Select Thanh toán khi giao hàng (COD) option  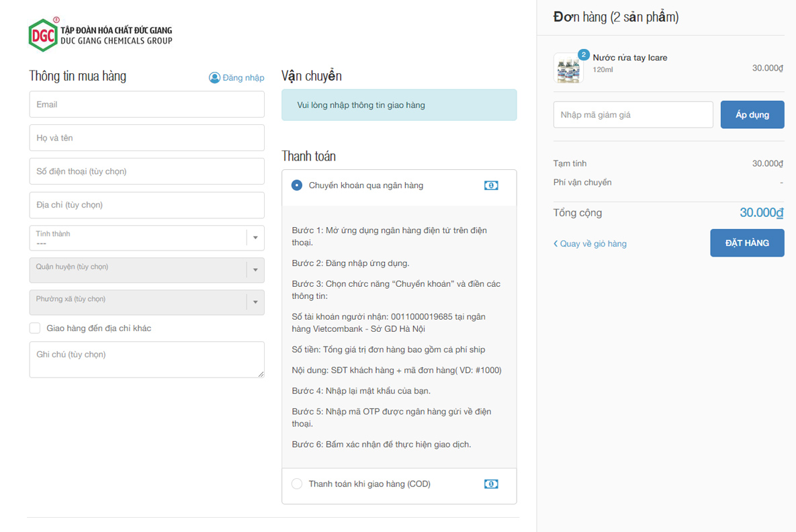tap(297, 484)
